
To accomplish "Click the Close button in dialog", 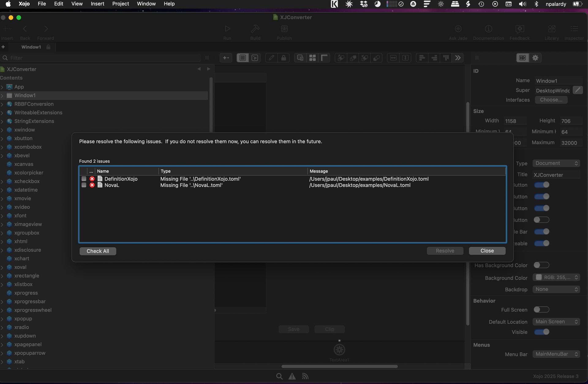I will tap(487, 251).
